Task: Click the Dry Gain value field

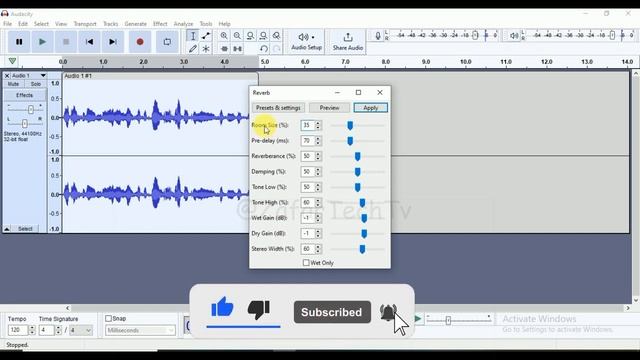Action: [x=307, y=233]
